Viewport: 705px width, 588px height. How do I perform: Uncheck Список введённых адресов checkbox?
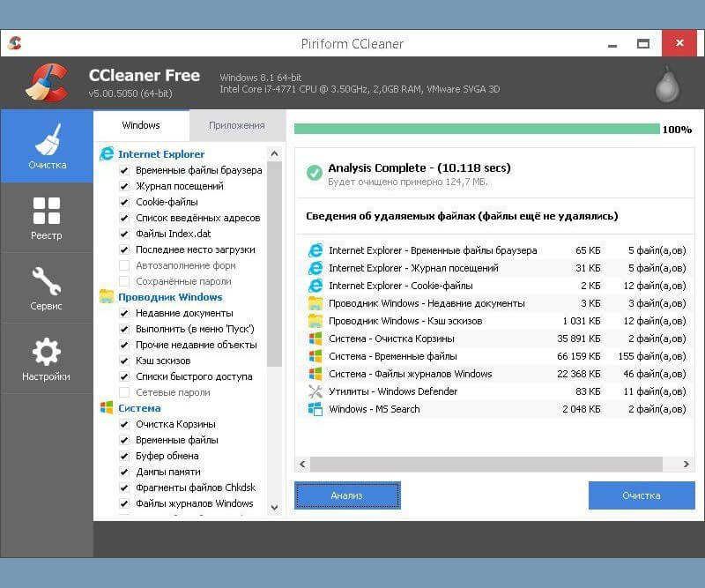pos(124,218)
